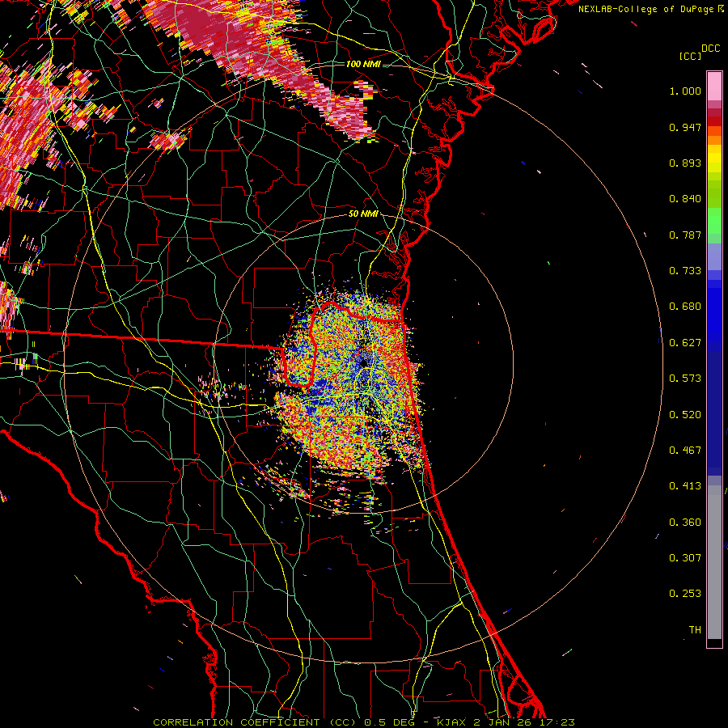The height and width of the screenshot is (728, 728).
Task: Select the 0.947 scale value
Action: (x=685, y=127)
